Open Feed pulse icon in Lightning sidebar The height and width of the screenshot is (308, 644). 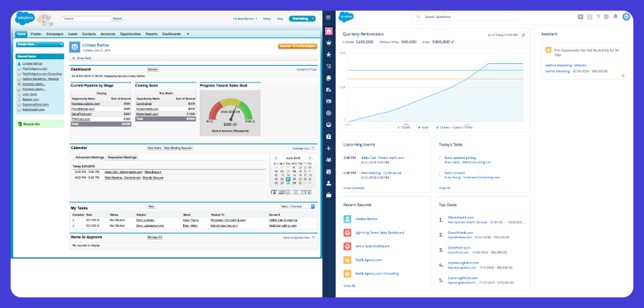328,148
